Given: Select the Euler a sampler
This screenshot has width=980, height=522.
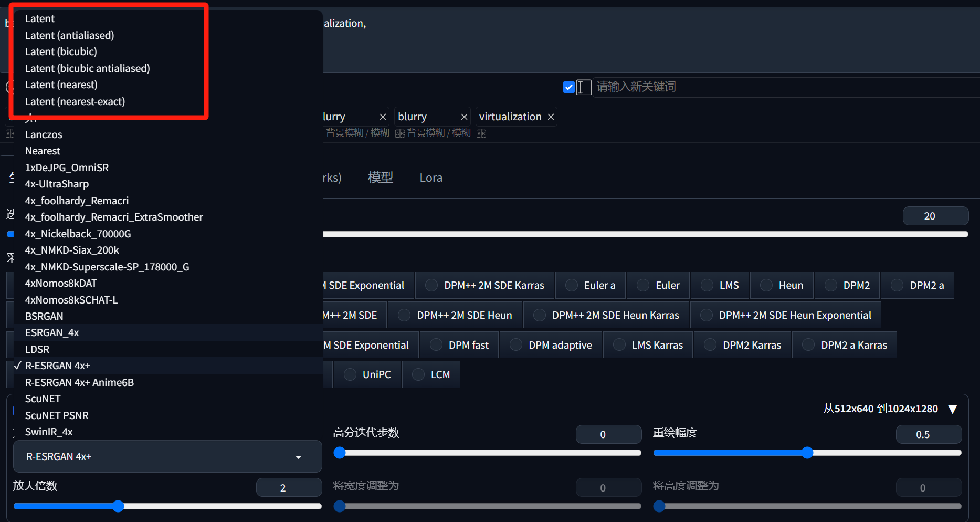Looking at the screenshot, I should 591,285.
